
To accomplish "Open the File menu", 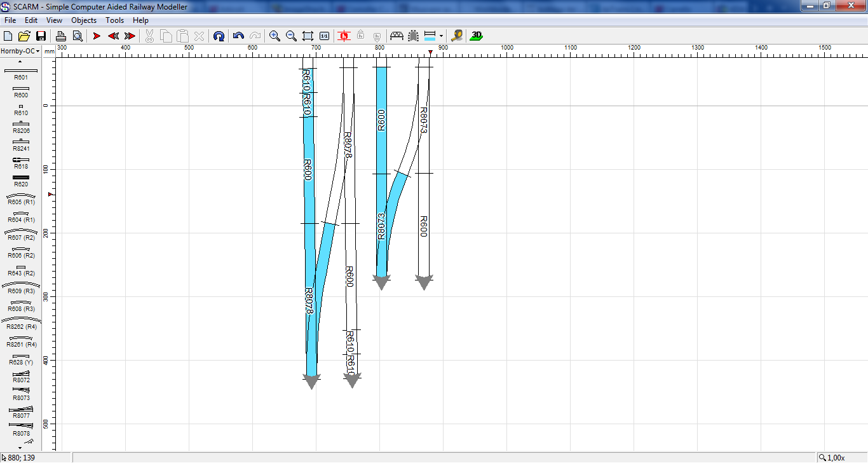I will 10,20.
